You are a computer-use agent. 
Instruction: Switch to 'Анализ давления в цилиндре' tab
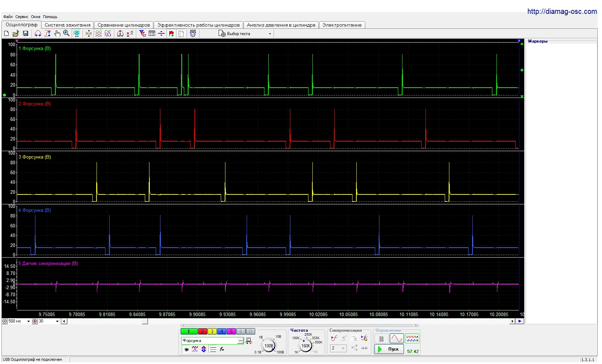coord(281,25)
